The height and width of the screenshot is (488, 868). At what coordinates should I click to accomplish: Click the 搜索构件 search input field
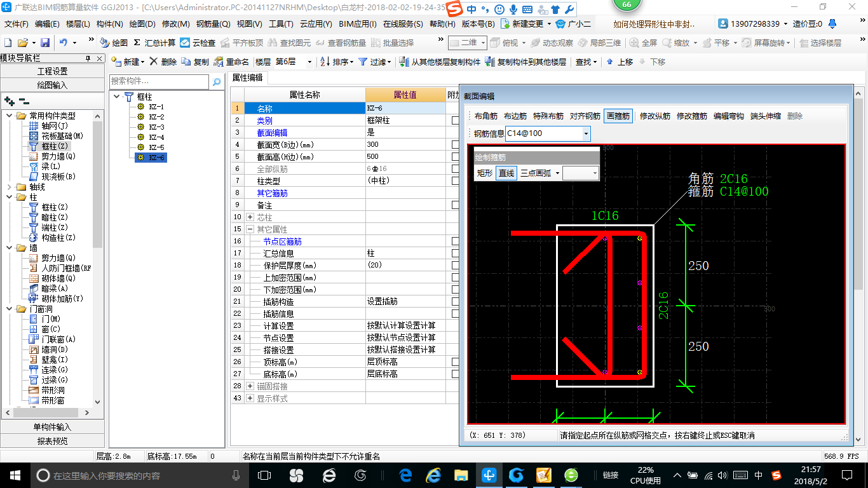[159, 81]
